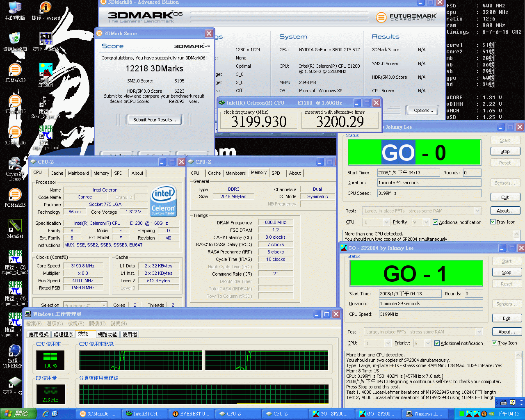Launch the setfsb PLL SET shortcut icon
This screenshot has width=525, height=420.
point(46,41)
